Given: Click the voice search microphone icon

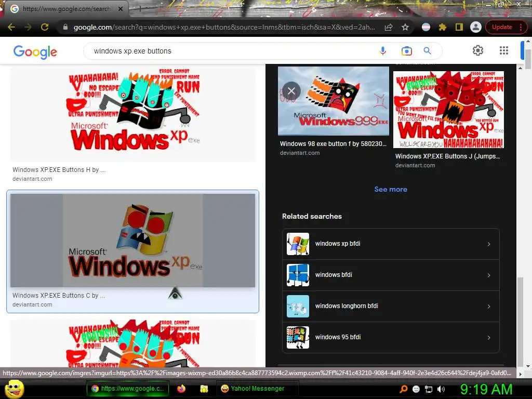Looking at the screenshot, I should tap(383, 51).
